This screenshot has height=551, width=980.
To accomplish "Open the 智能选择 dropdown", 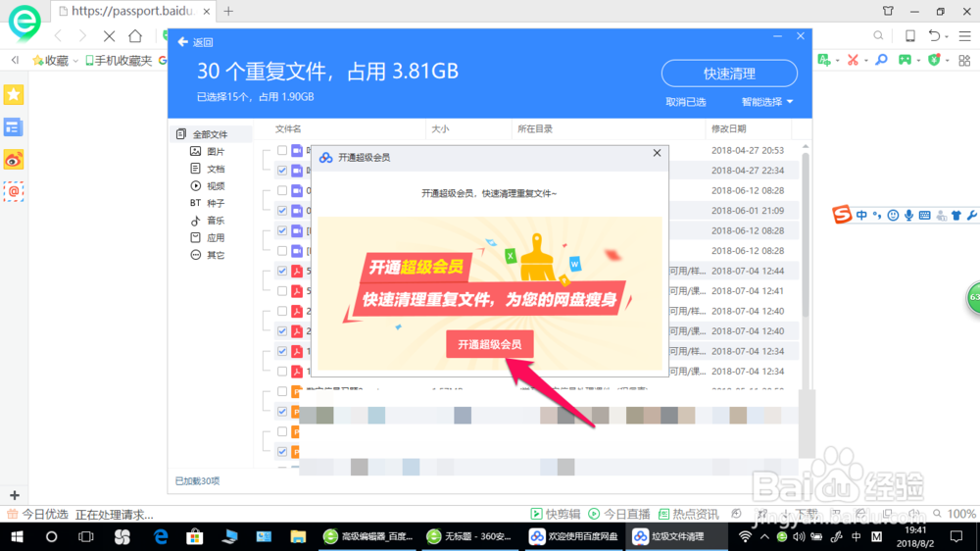I will pyautogui.click(x=767, y=102).
